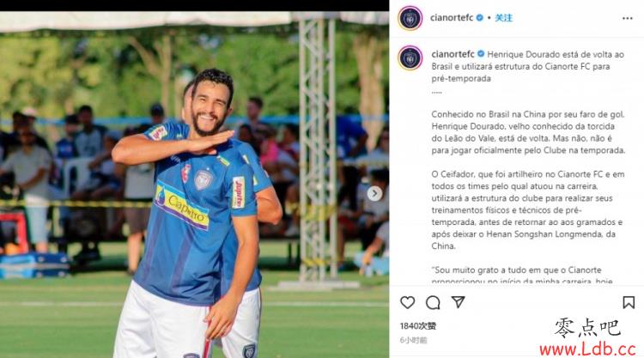Click the cianortefc avatar beside the caption
Image resolution: width=644 pixels, height=358 pixels.
(x=410, y=58)
